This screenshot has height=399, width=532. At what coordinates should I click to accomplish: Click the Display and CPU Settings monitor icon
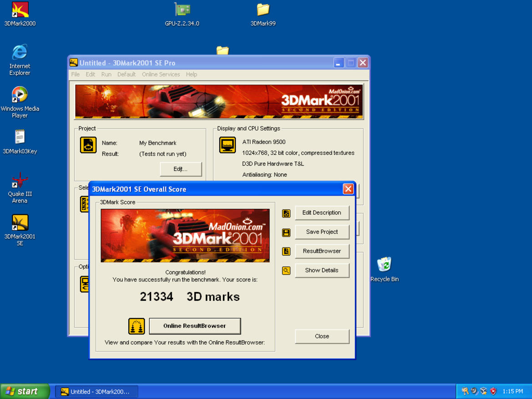(x=228, y=145)
